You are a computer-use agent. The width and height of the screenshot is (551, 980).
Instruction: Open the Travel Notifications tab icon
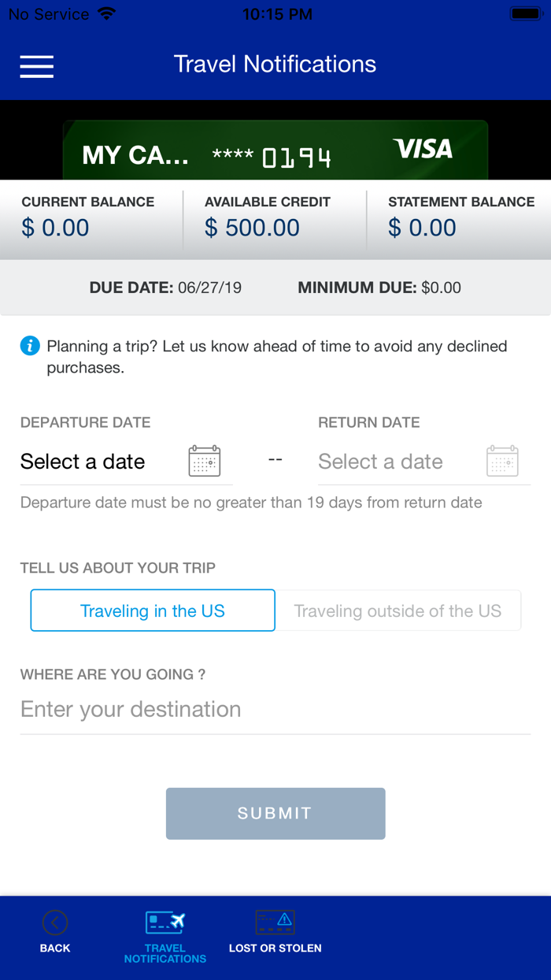(x=165, y=922)
